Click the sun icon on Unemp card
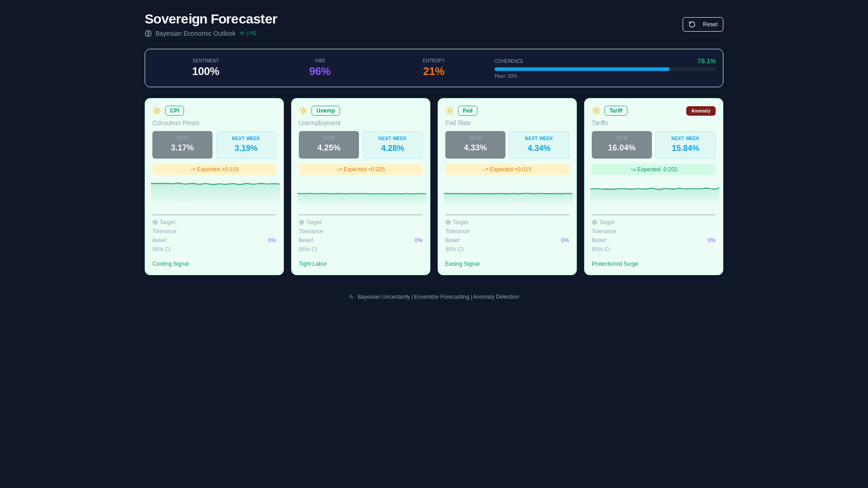The width and height of the screenshot is (868, 488). click(303, 111)
